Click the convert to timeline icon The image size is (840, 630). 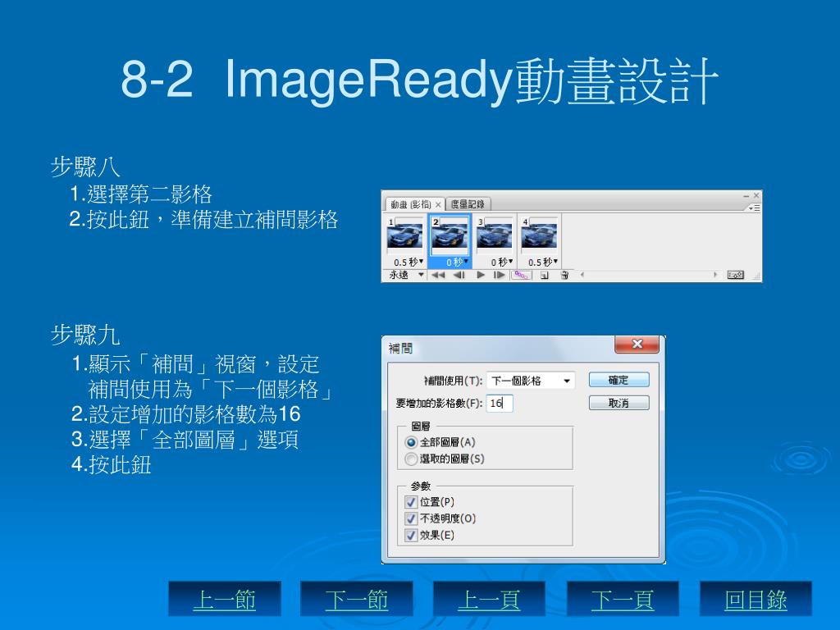click(736, 275)
